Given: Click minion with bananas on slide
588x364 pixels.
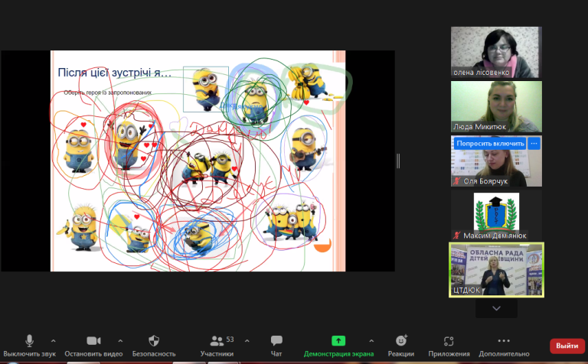Looking at the screenshot, I should (310, 83).
